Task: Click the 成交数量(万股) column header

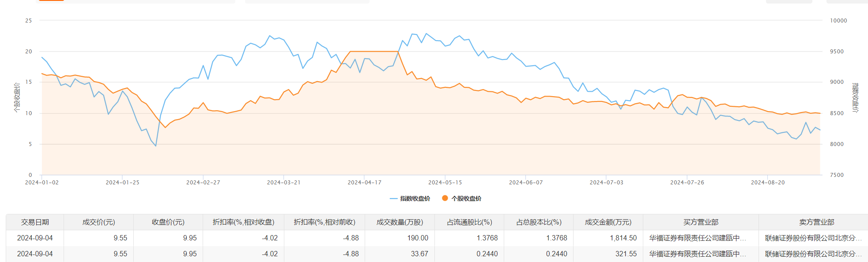Action: (x=400, y=222)
